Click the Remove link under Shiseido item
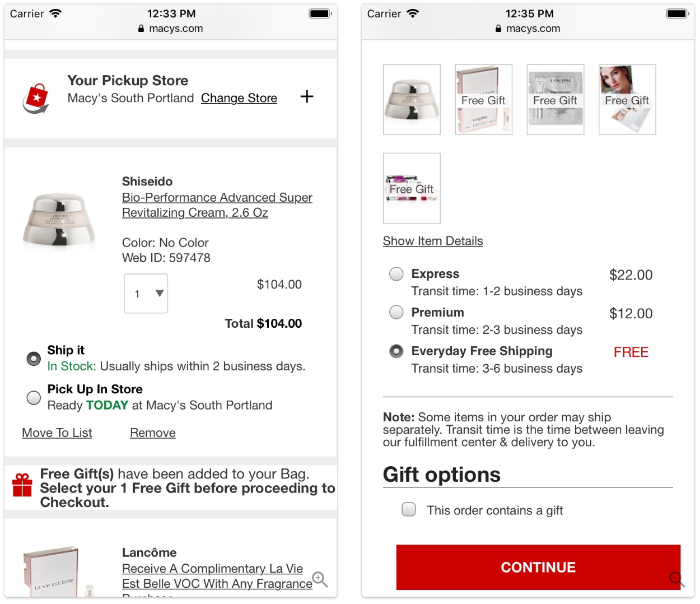The width and height of the screenshot is (700, 604). (x=153, y=433)
